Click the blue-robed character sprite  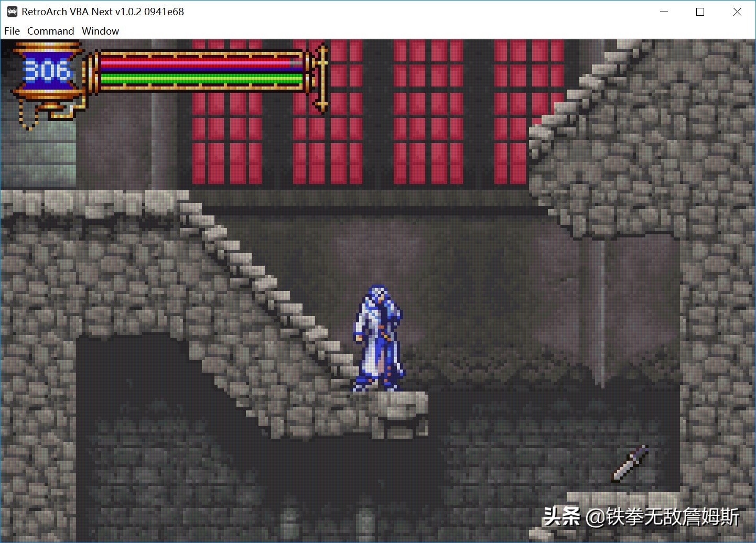coord(379,338)
